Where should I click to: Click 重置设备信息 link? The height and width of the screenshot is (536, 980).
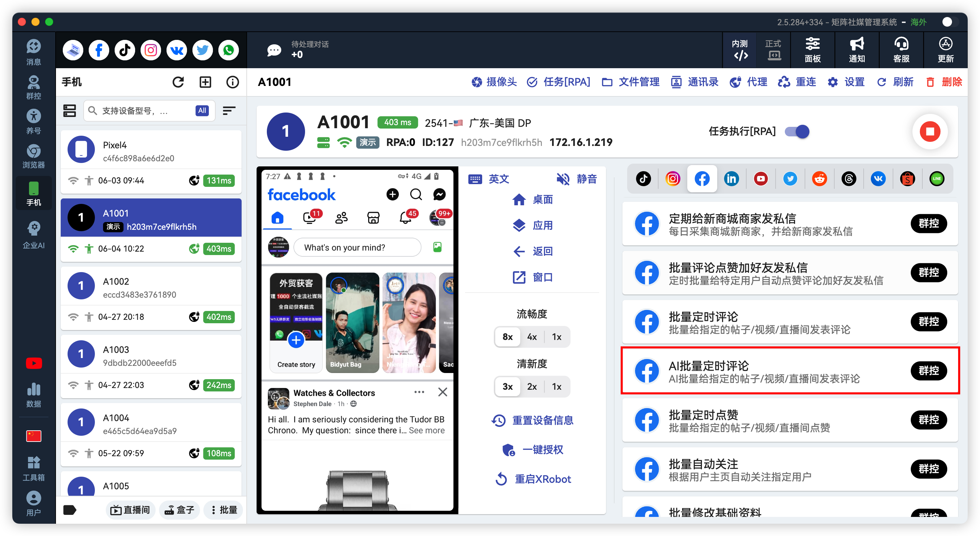point(532,420)
